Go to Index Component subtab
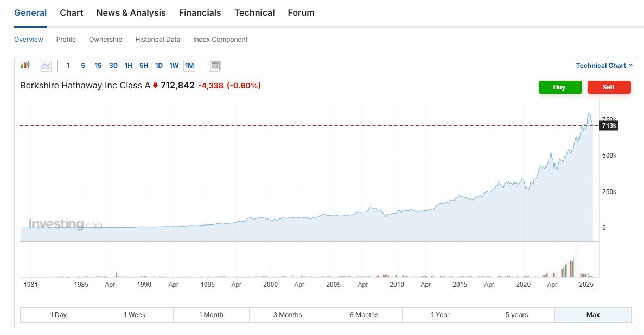Screen dimensions: 644x335 pos(221,40)
